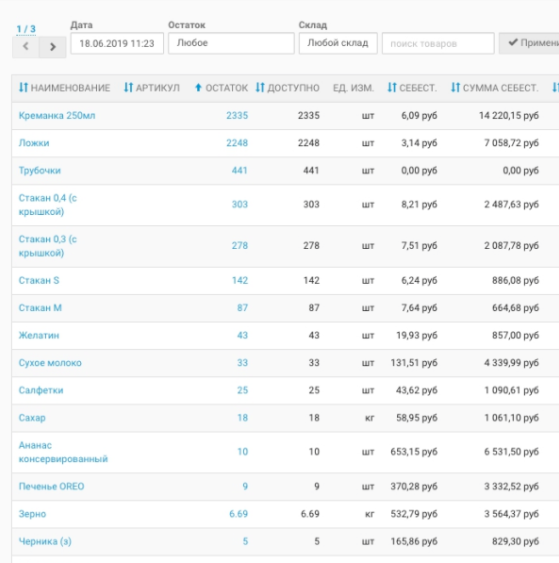
Task: Open the Сухое молоко item
Action: tap(50, 363)
